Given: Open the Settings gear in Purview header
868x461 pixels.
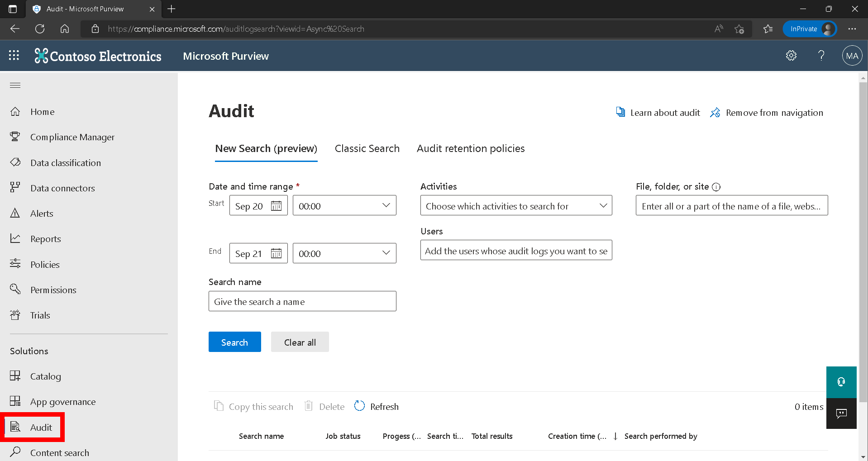Looking at the screenshot, I should pos(791,56).
